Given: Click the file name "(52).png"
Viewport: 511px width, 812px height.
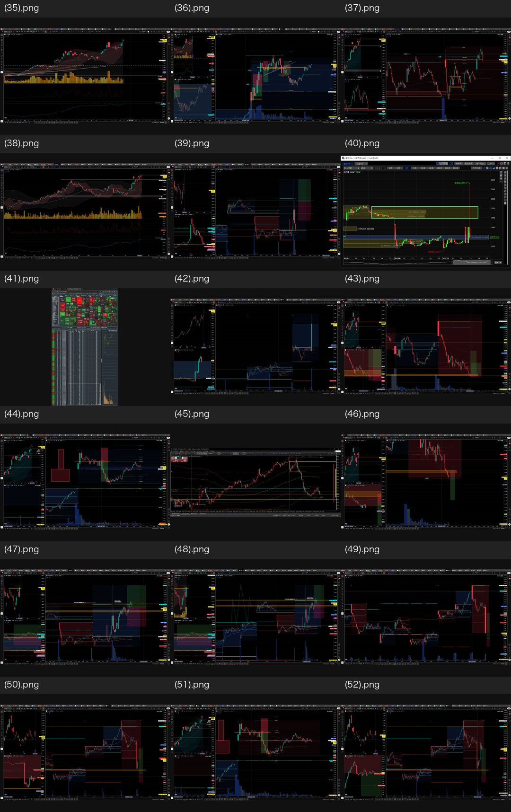Looking at the screenshot, I should tap(362, 685).
